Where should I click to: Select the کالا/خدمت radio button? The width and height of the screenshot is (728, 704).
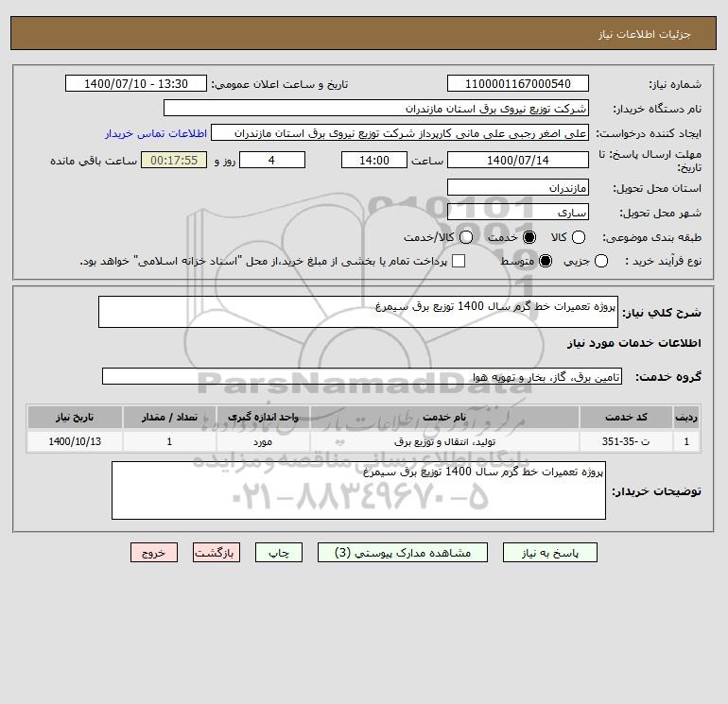(466, 237)
